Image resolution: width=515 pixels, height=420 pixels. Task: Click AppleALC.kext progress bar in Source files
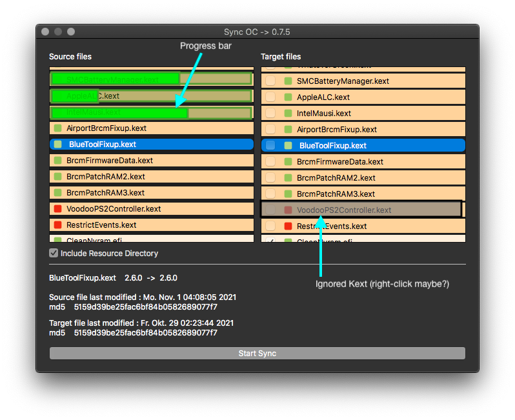(x=152, y=96)
